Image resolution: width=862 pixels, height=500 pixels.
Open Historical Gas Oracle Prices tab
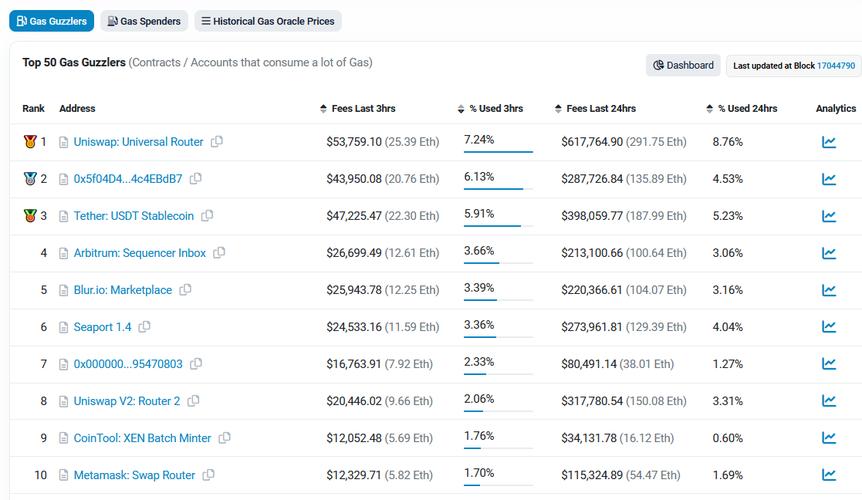pyautogui.click(x=268, y=21)
